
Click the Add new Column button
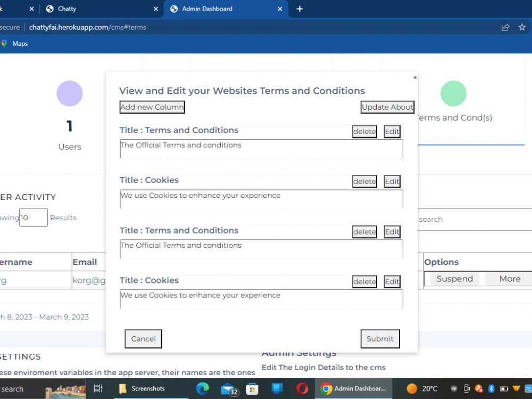(x=152, y=107)
